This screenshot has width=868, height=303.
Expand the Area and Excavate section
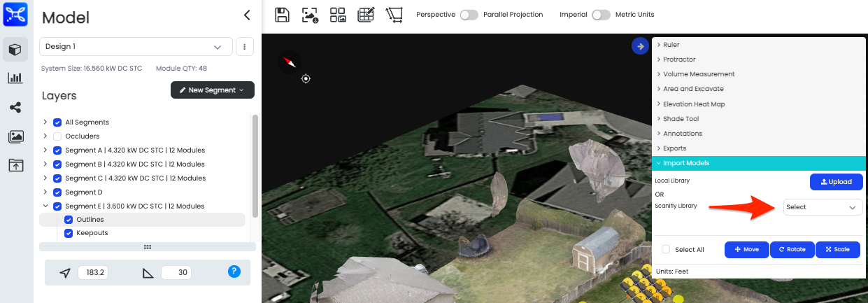click(x=759, y=89)
